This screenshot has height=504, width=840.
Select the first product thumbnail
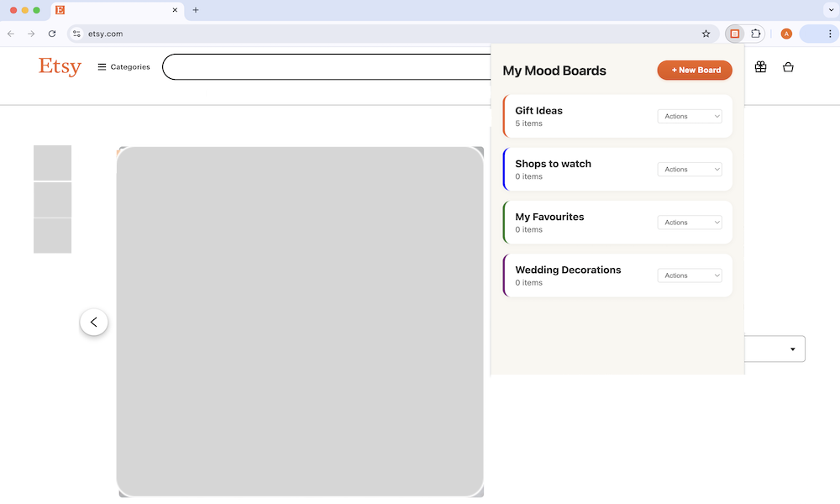tap(52, 163)
